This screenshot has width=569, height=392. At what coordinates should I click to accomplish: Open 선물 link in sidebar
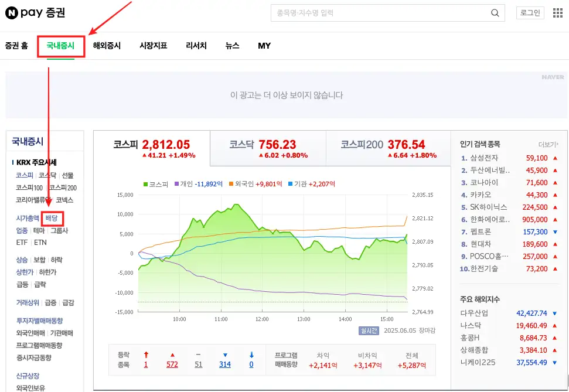(x=67, y=175)
